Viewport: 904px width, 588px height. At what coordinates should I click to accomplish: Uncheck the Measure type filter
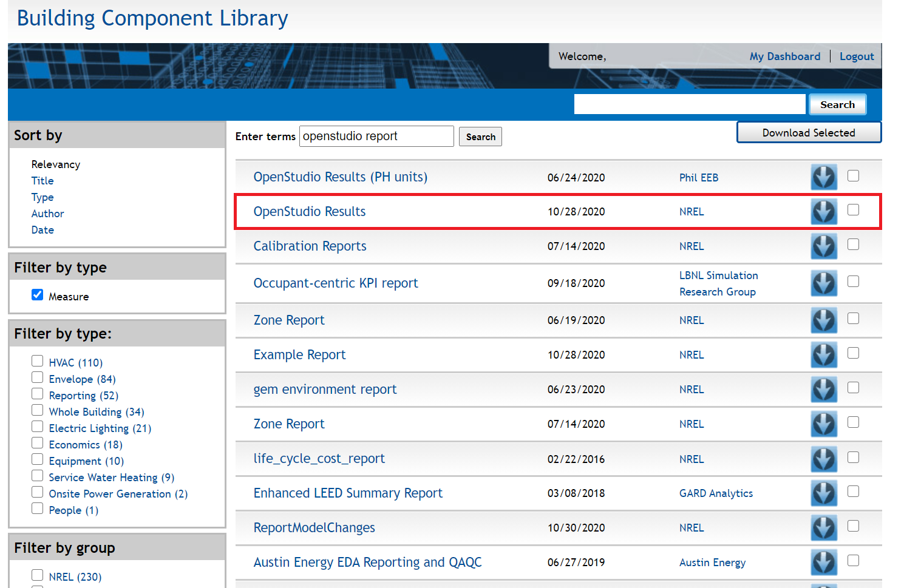(x=38, y=295)
